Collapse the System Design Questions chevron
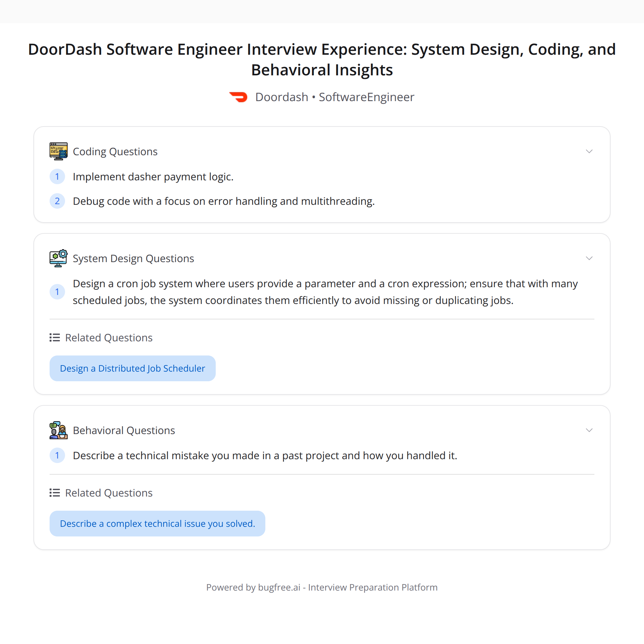The height and width of the screenshot is (644, 644). click(x=589, y=258)
